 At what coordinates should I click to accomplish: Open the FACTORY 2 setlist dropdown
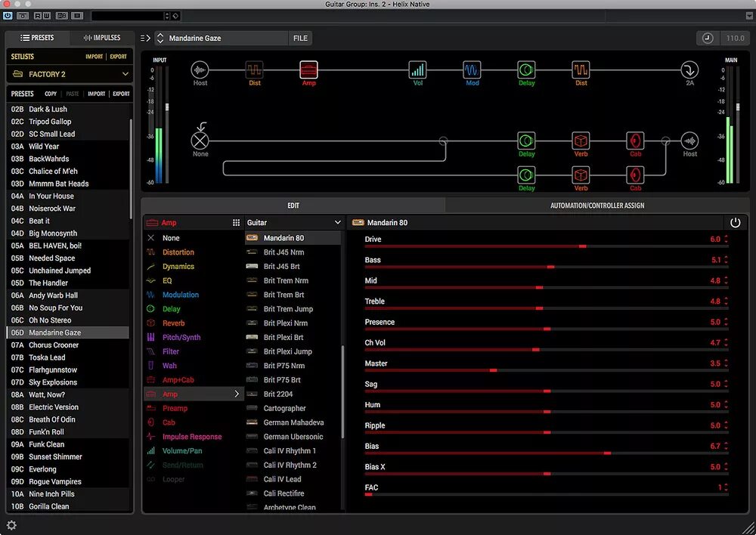[x=70, y=74]
